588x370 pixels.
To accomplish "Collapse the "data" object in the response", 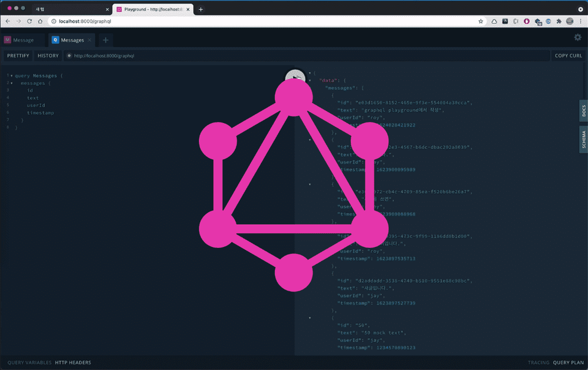I will pos(310,81).
